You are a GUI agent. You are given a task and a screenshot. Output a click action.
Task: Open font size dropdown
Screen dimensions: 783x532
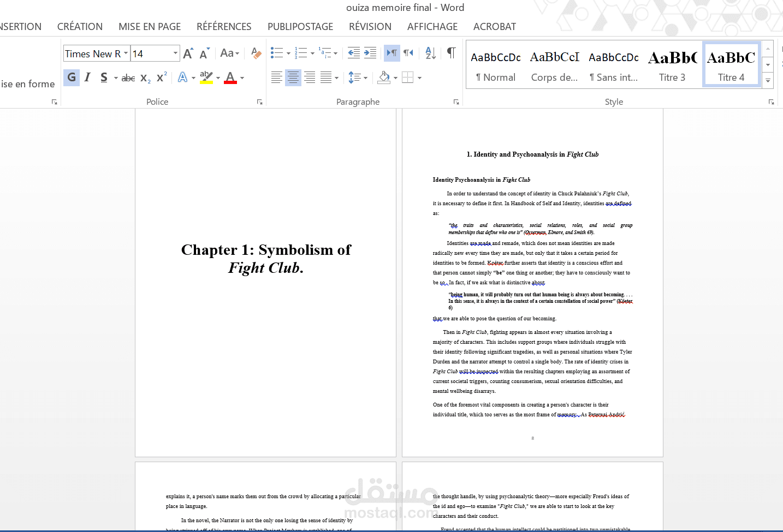click(176, 53)
